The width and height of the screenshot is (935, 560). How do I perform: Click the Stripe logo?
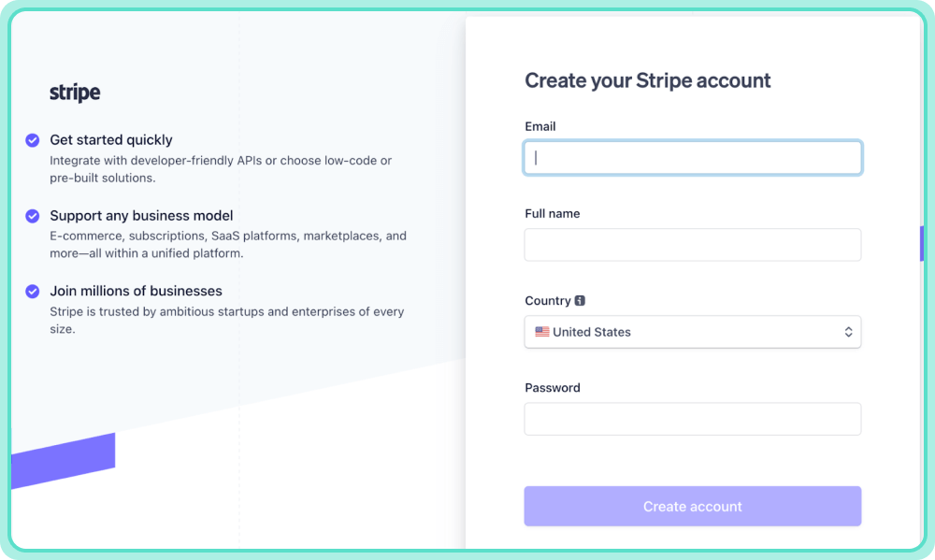click(x=74, y=92)
